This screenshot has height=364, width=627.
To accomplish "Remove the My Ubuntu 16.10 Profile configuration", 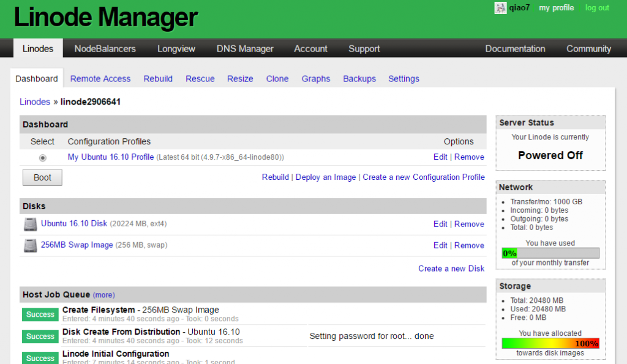I will (x=469, y=157).
